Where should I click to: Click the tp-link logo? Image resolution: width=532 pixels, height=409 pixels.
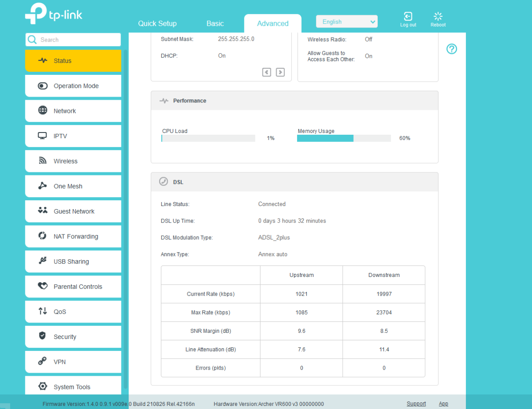(x=54, y=14)
